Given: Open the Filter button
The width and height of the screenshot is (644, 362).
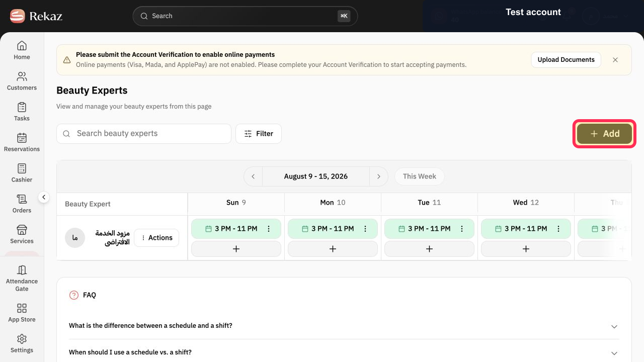Looking at the screenshot, I should pos(259,134).
